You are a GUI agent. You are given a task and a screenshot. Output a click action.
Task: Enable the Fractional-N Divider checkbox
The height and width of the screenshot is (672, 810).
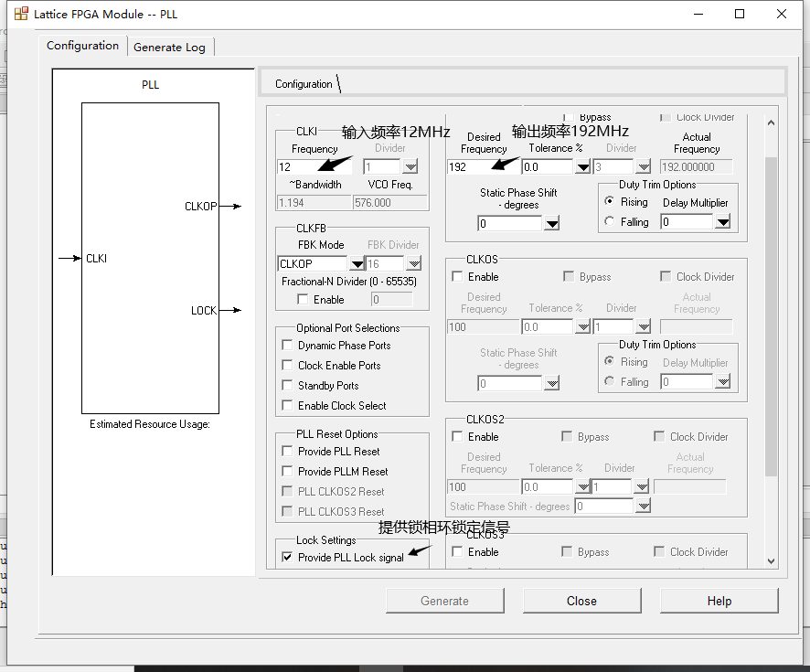[303, 299]
